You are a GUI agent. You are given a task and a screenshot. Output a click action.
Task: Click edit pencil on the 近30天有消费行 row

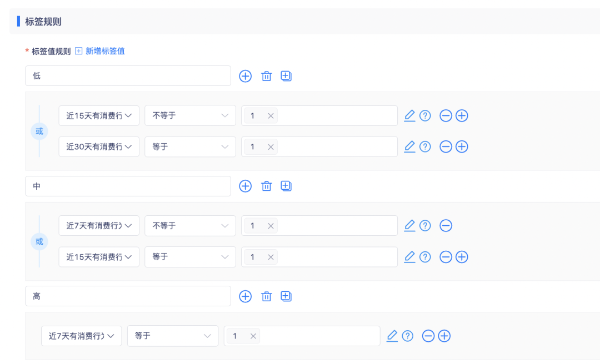(409, 146)
